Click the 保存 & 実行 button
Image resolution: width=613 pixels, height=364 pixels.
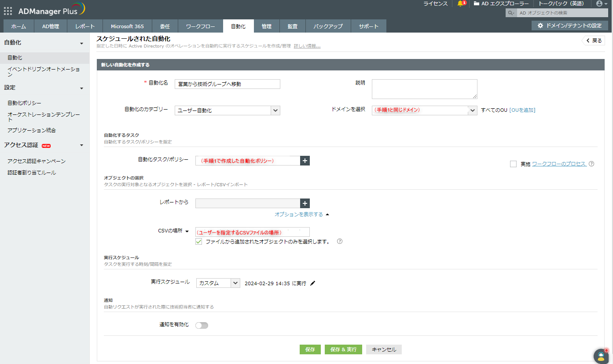point(343,349)
